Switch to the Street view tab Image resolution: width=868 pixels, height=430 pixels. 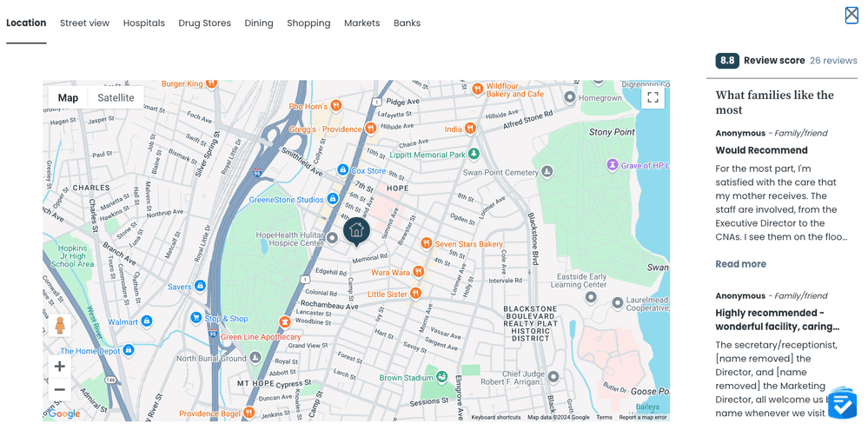click(x=84, y=23)
